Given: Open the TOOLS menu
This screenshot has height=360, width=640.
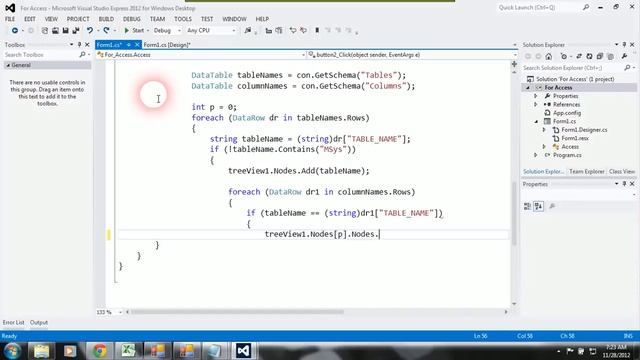Looking at the screenshot, I should click(182, 19).
